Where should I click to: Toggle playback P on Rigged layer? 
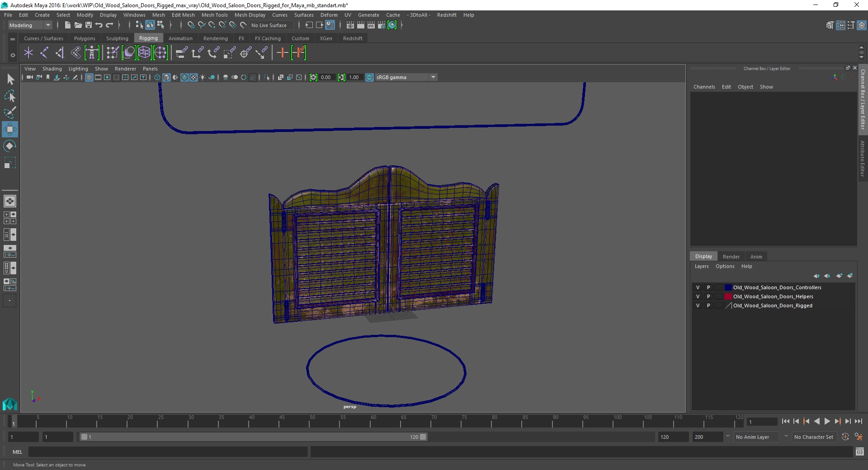coord(708,305)
